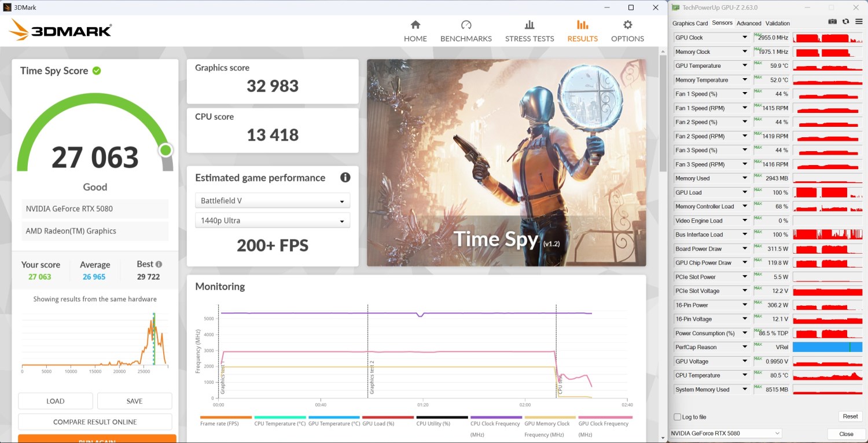Open the GPU Load sensor dropdown

click(745, 192)
